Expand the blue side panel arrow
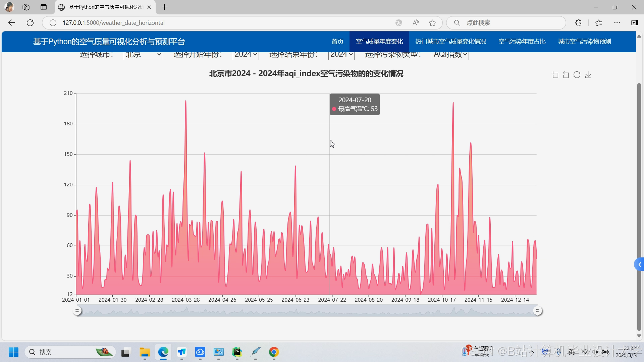Image resolution: width=644 pixels, height=362 pixels. (x=639, y=264)
